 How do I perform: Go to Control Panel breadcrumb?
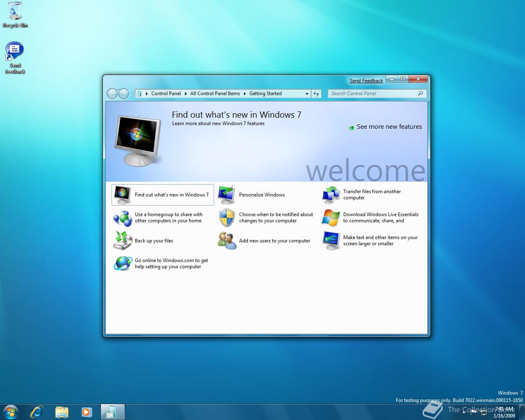coord(166,94)
